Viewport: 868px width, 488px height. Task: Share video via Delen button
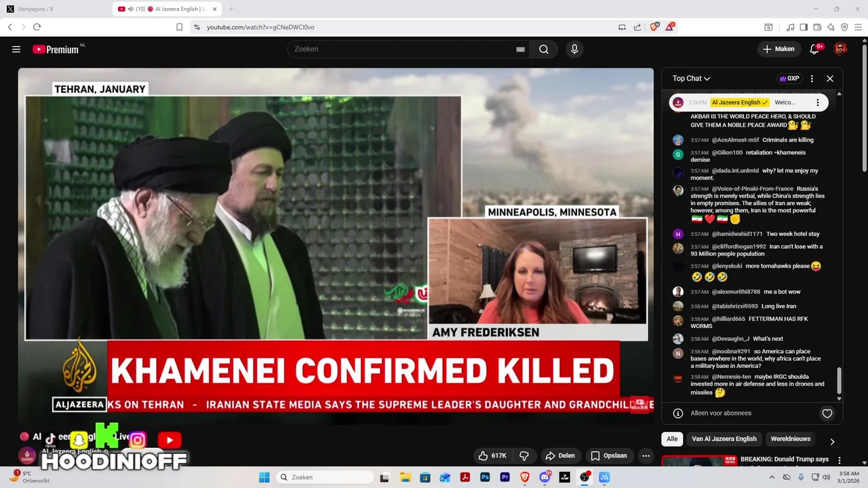[x=560, y=455]
